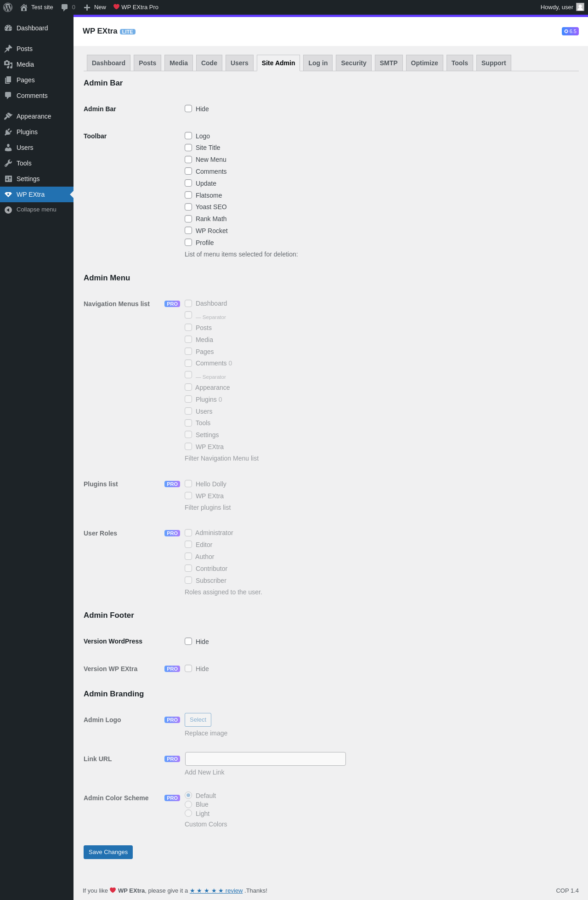588x900 pixels.
Task: Click into the Link URL input field
Action: coord(266,759)
